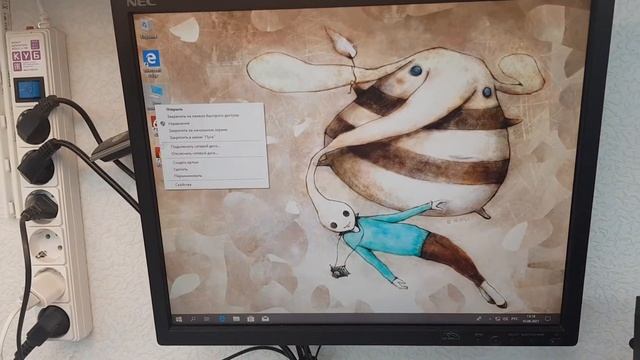640x360 pixels.
Task: Choose Открыть in the context menu
Action: pos(175,109)
